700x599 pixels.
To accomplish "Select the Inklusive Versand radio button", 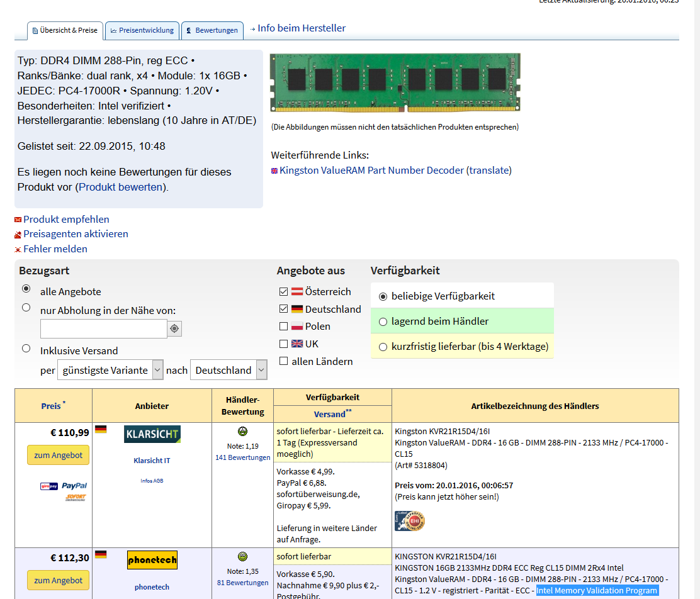I will click(26, 348).
